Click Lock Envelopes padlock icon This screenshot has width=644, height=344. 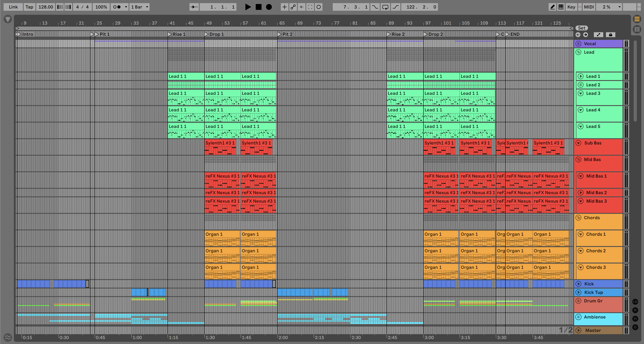[x=610, y=35]
